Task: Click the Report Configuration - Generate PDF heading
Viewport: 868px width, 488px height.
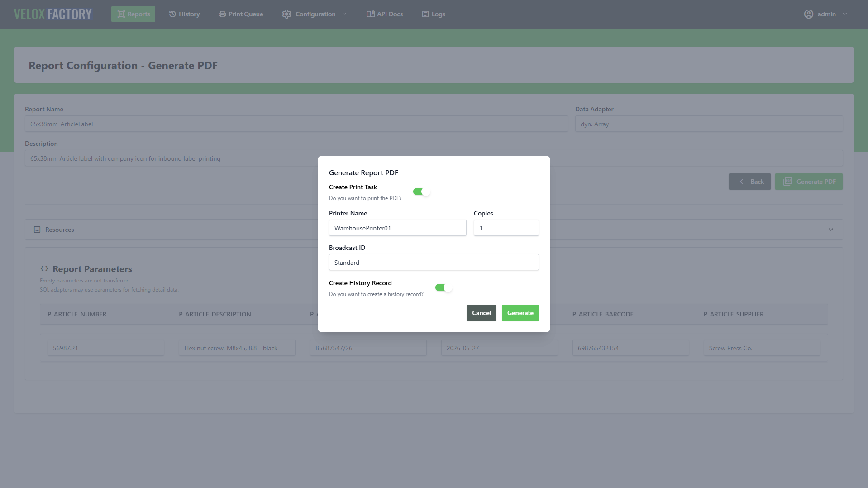Action: click(123, 65)
